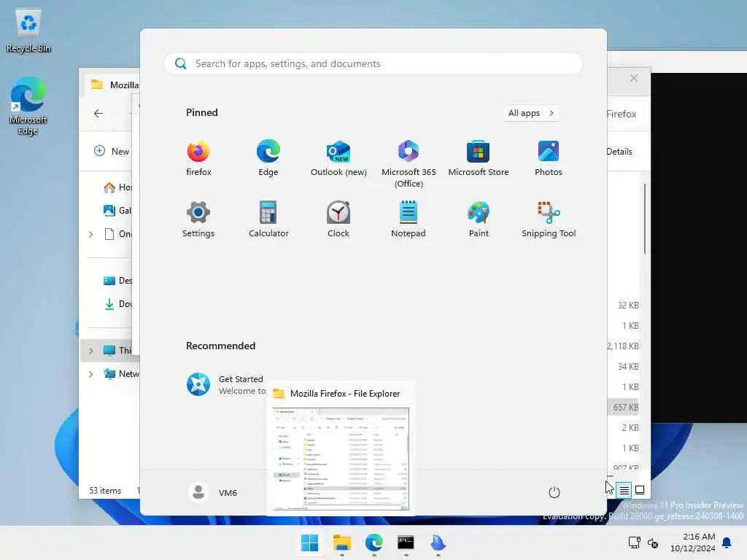747x560 pixels.
Task: Select the 657 KB file row
Action: [x=624, y=407]
